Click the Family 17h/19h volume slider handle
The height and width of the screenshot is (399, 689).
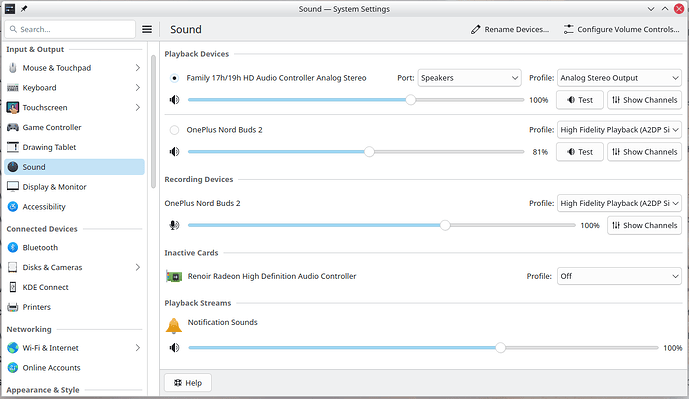click(410, 100)
